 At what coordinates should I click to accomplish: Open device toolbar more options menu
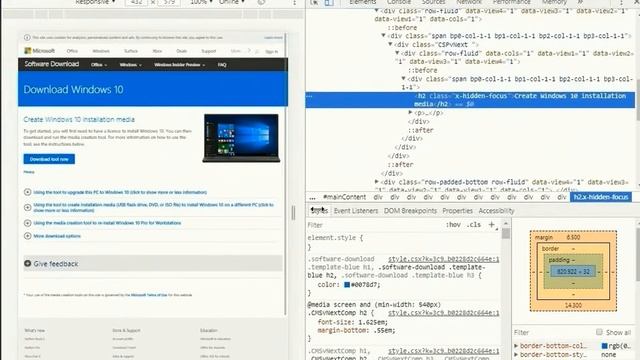(294, 2)
